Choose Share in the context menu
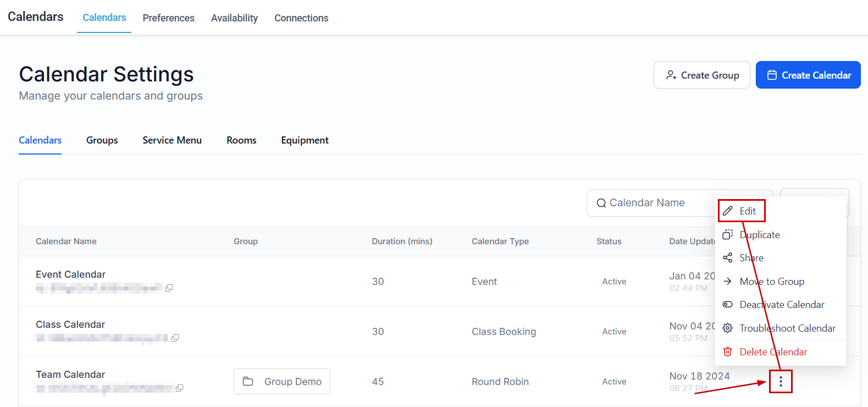The height and width of the screenshot is (407, 868). pyautogui.click(x=751, y=258)
